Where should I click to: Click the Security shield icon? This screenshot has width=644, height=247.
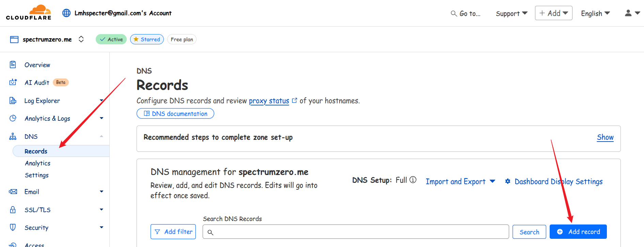click(x=13, y=227)
